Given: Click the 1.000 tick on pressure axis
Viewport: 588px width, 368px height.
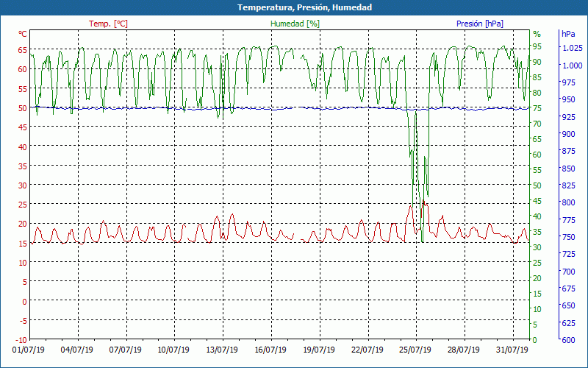Looking at the screenshot, I should (573, 66).
